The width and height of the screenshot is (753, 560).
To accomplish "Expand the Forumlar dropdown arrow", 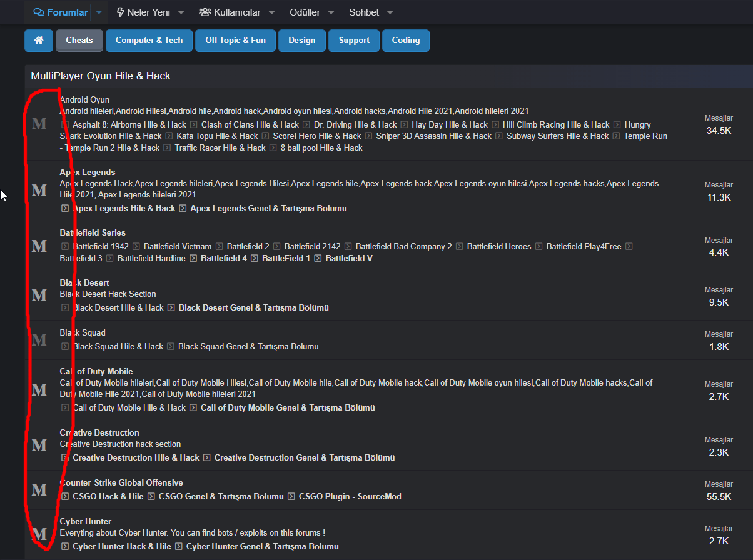I will pyautogui.click(x=99, y=12).
